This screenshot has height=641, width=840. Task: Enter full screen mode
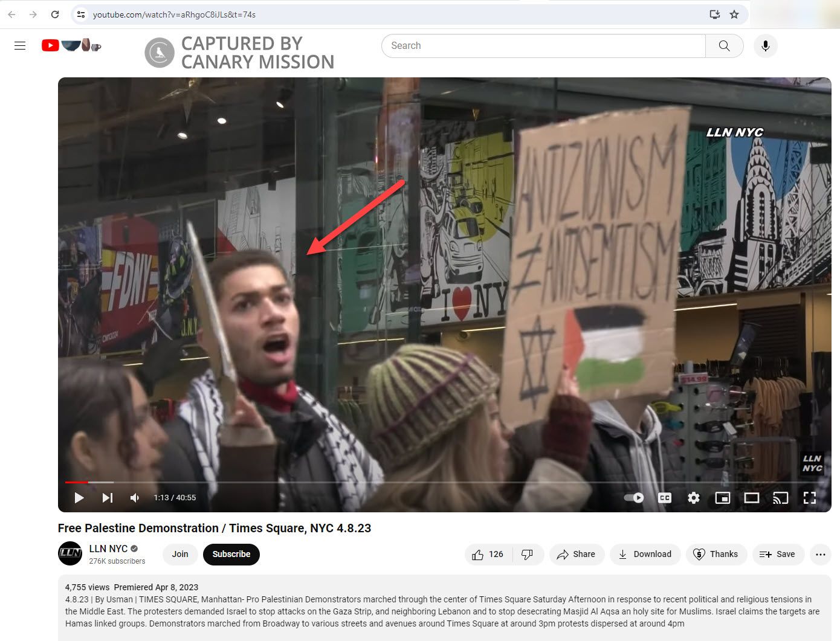click(x=810, y=498)
